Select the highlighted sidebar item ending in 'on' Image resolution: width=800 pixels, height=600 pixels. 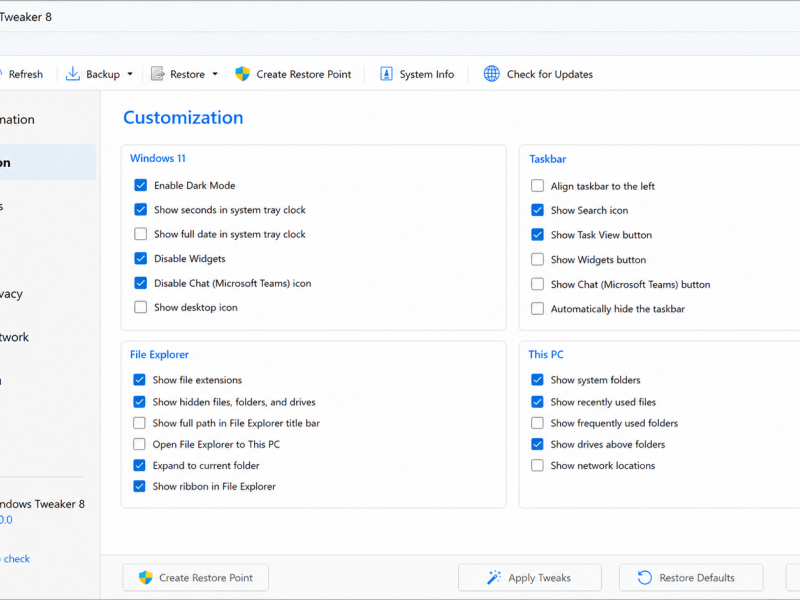(x=47, y=162)
